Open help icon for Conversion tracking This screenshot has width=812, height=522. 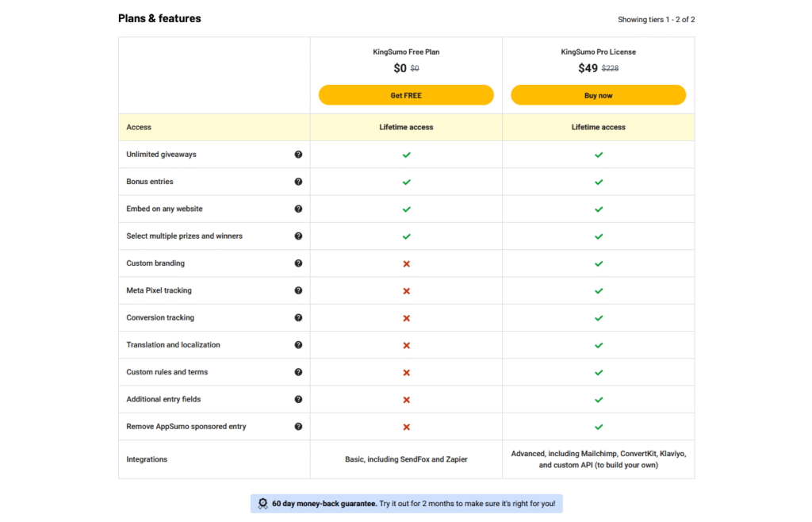(298, 317)
